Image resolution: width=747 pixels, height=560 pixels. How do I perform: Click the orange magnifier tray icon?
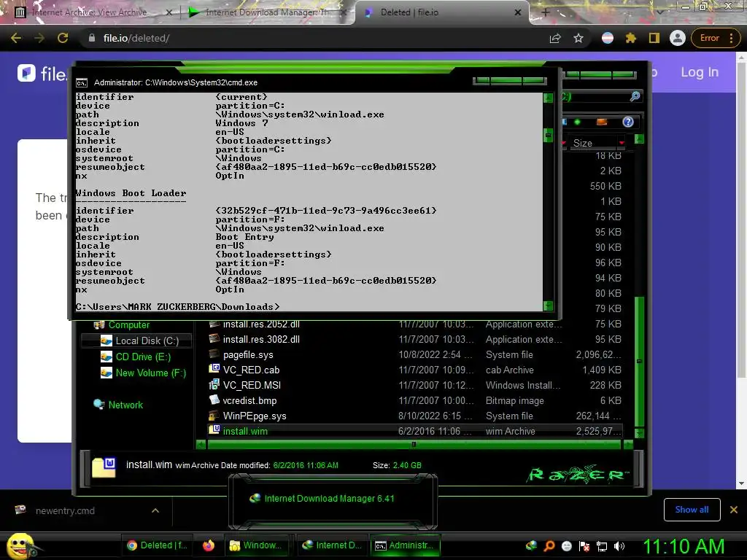coord(549,545)
